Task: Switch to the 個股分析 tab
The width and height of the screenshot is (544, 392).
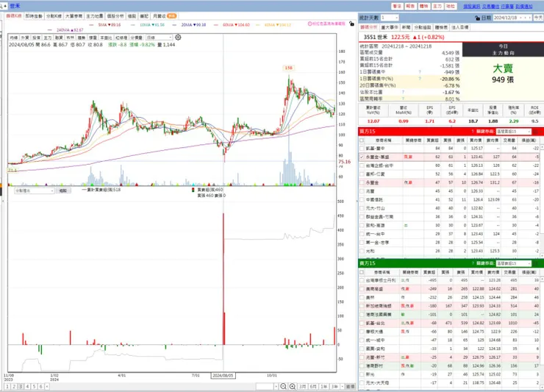Action: [x=115, y=16]
